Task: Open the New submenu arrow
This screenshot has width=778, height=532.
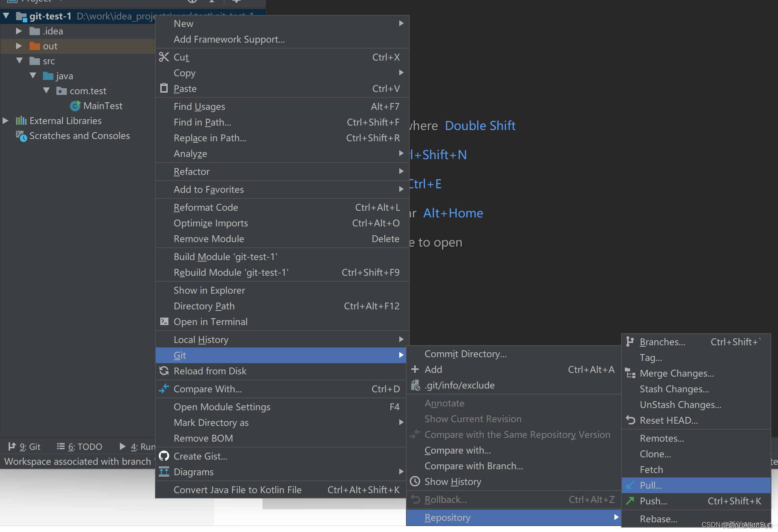Action: (401, 23)
